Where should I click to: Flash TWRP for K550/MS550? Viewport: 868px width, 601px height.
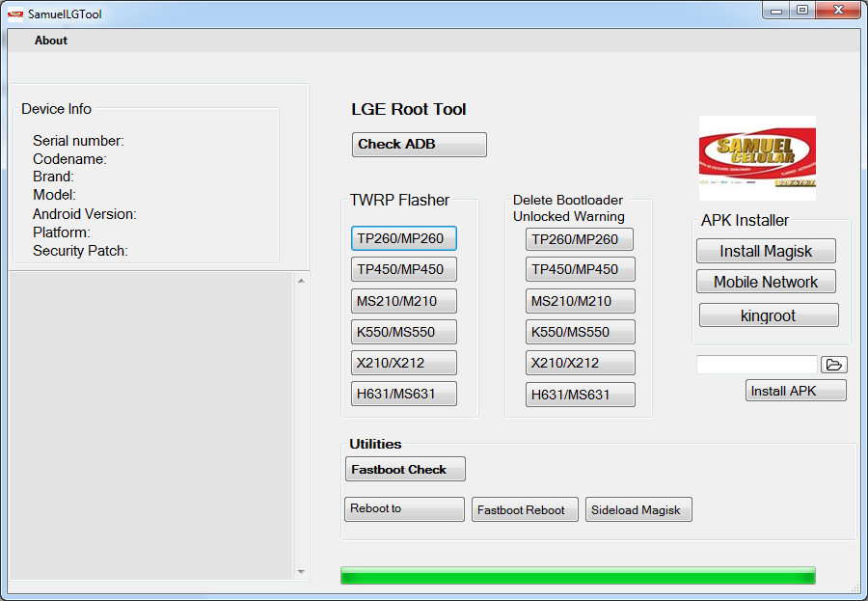click(x=404, y=333)
